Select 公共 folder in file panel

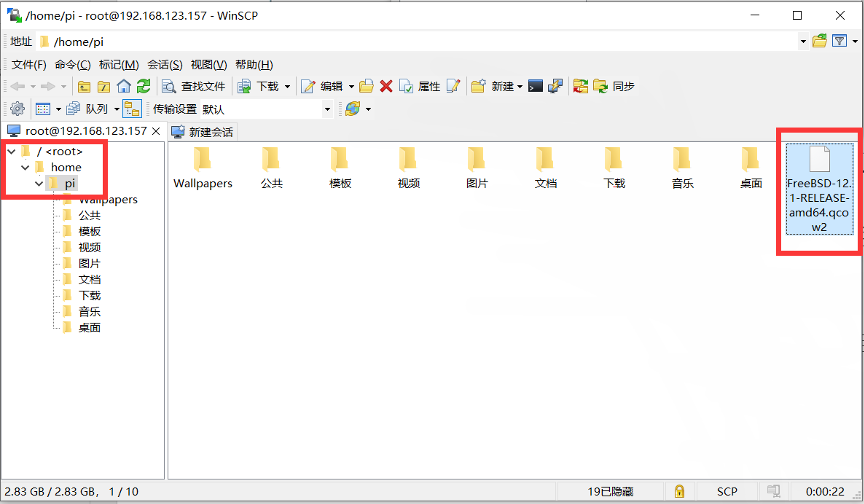tap(271, 168)
